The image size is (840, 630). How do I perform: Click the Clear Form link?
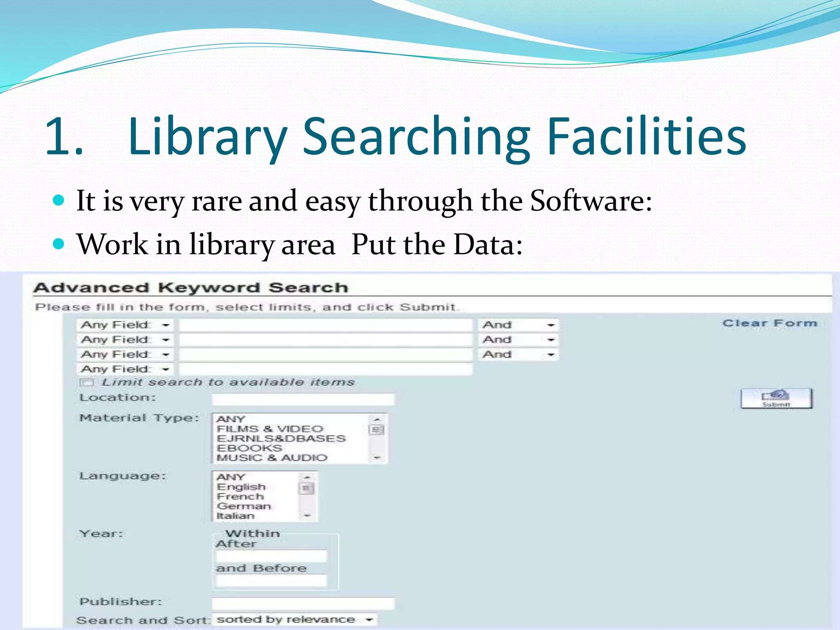[770, 323]
